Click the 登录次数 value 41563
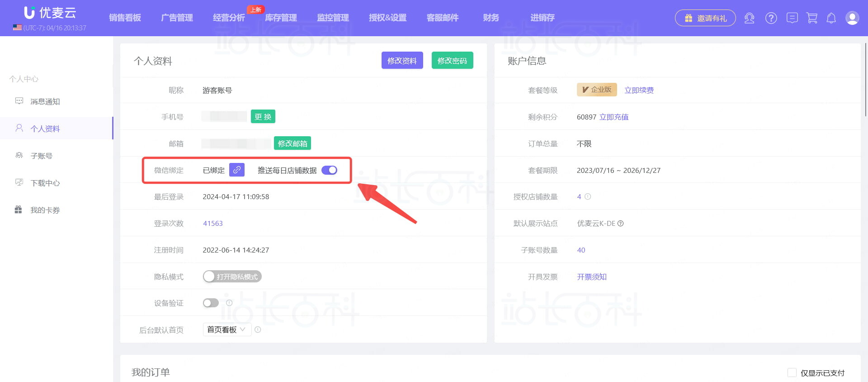The height and width of the screenshot is (382, 868). point(213,223)
